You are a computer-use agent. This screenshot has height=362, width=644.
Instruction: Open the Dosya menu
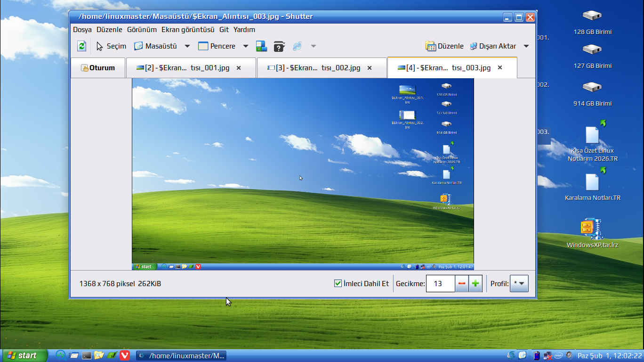tap(82, 30)
